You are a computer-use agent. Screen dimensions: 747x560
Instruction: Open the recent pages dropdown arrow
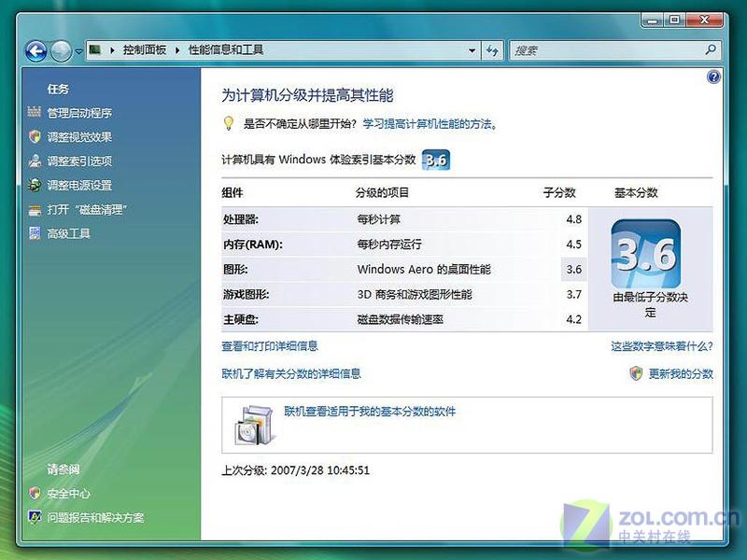click(x=79, y=51)
